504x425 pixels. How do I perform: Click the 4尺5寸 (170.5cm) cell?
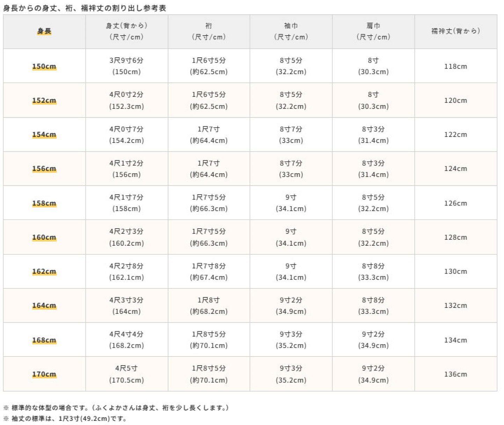click(127, 374)
